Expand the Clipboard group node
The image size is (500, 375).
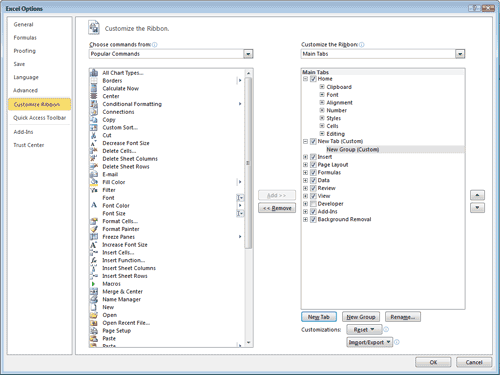[322, 87]
